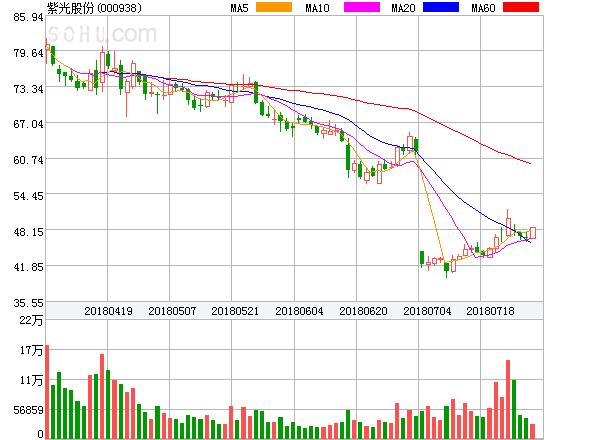This screenshot has width=600, height=440.
Task: Click the MA20 legend label
Action: (x=403, y=8)
